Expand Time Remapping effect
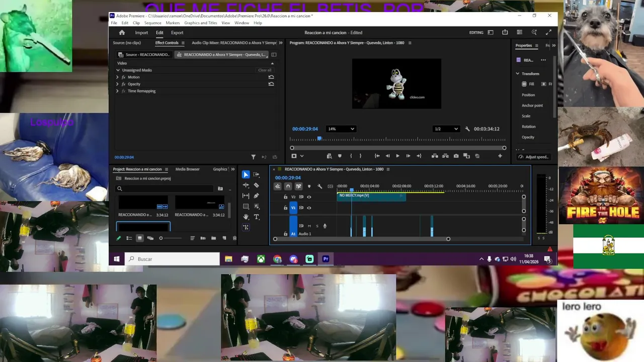The width and height of the screenshot is (644, 362). [x=117, y=91]
